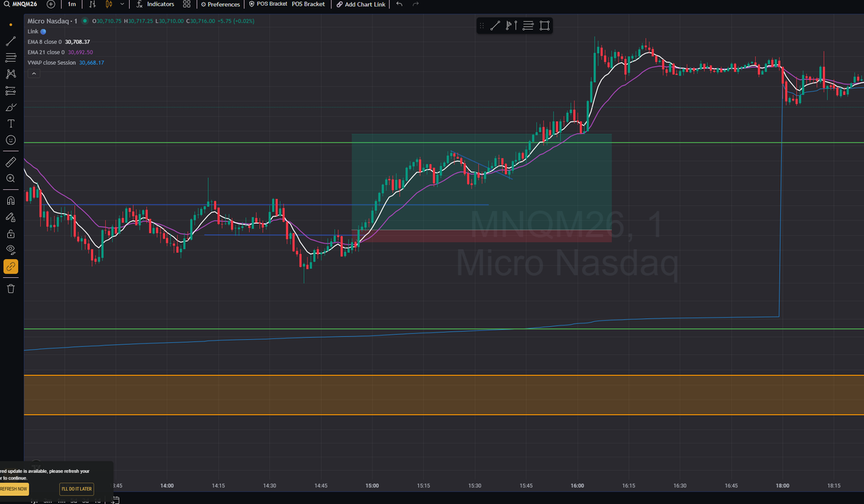Image resolution: width=864 pixels, height=504 pixels.
Task: Select rectangle tool in floating toolbar
Action: click(544, 26)
